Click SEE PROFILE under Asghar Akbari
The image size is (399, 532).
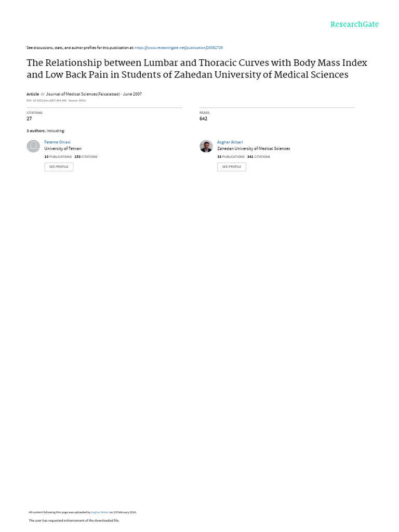point(232,167)
